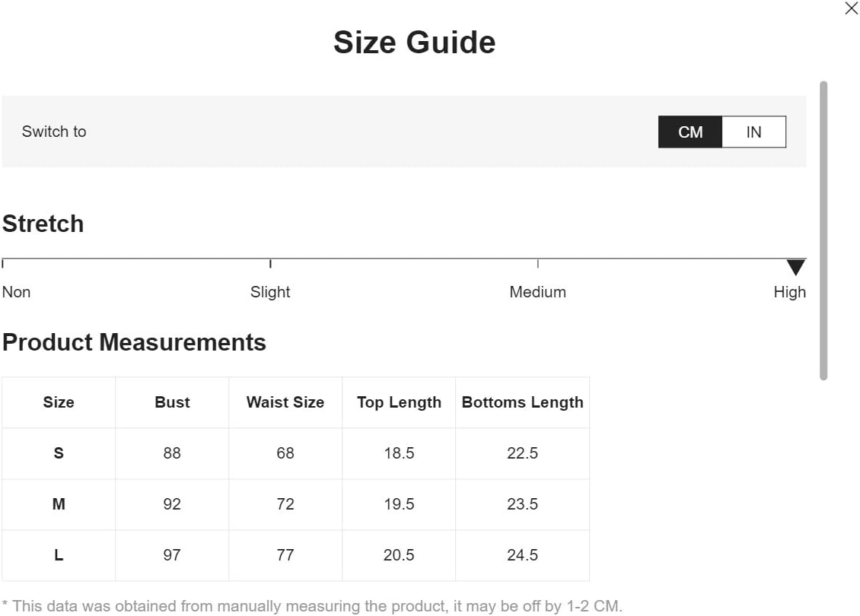Click the Slight stretch label
Viewport: 860px width, 616px height.
point(270,292)
